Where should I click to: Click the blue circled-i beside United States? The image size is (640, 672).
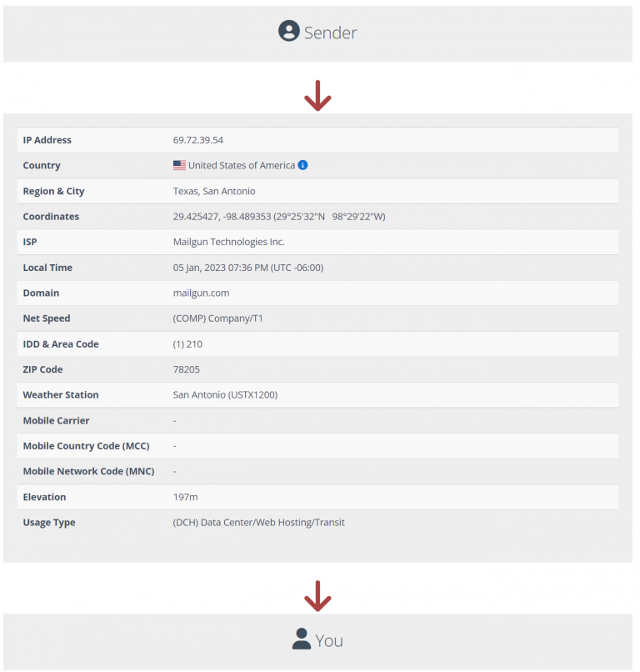coord(302,165)
